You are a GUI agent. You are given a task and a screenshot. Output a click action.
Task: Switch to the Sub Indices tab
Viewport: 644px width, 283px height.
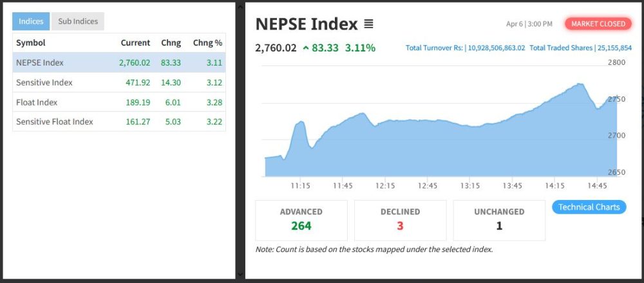point(78,21)
